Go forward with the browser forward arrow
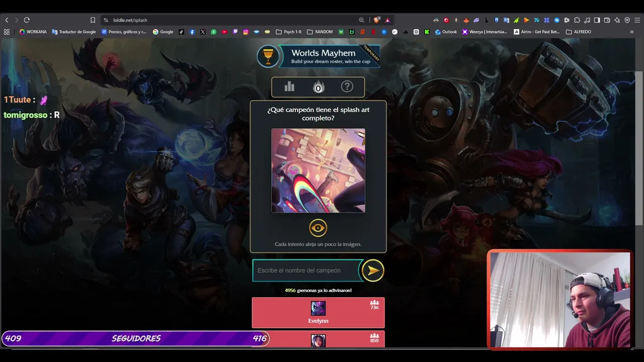The height and width of the screenshot is (362, 644). [16, 20]
